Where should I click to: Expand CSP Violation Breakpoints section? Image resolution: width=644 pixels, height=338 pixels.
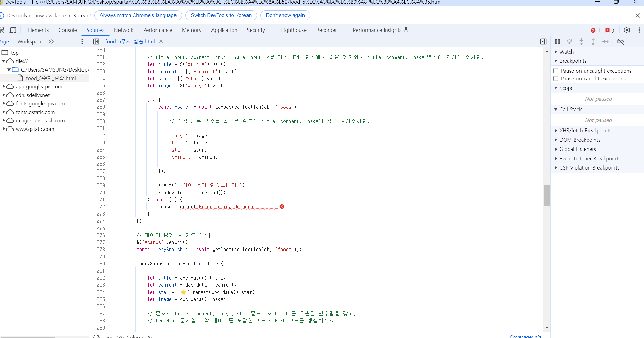coord(556,168)
